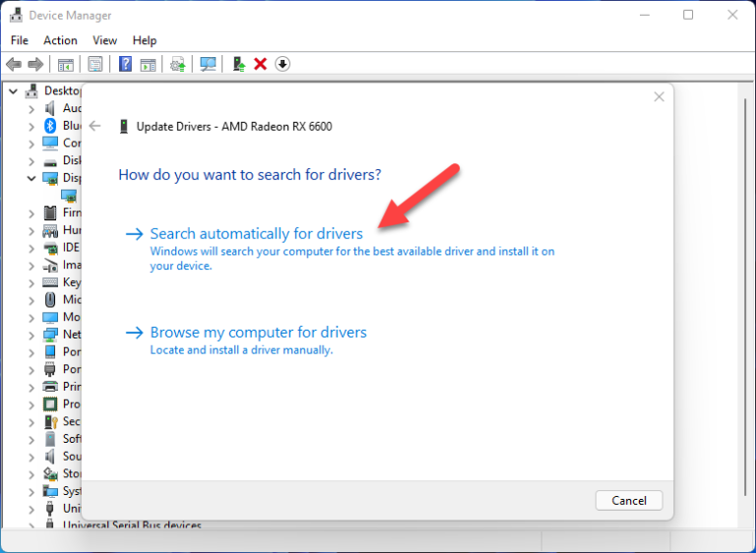The height and width of the screenshot is (553, 756).
Task: Toggle the Show/Hide Action Pane toolbar icon
Action: click(x=148, y=64)
